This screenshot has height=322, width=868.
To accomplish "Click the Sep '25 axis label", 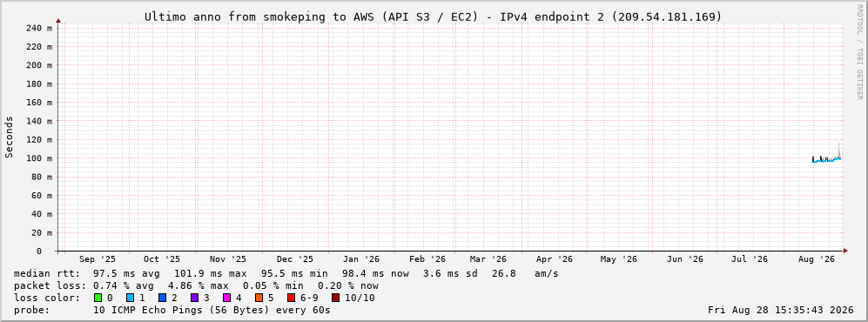I will tap(98, 259).
